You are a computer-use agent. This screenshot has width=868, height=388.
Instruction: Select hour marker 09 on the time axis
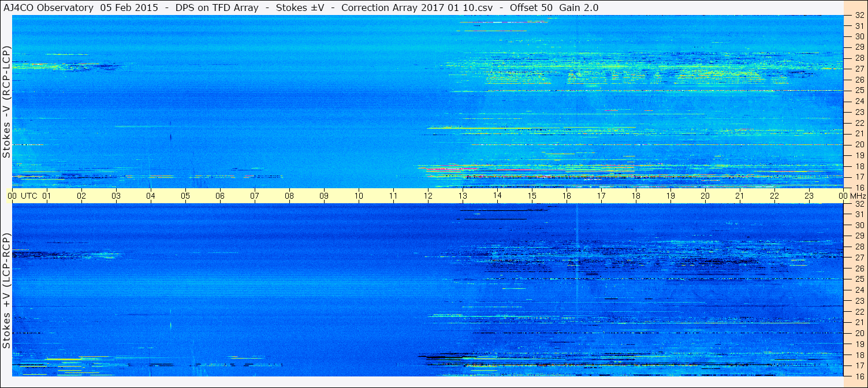click(324, 196)
